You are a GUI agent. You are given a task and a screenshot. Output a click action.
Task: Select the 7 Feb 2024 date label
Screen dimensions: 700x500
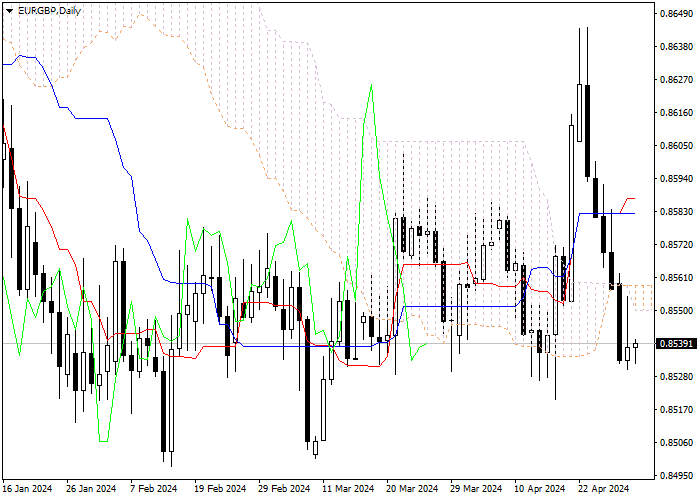coord(154,489)
